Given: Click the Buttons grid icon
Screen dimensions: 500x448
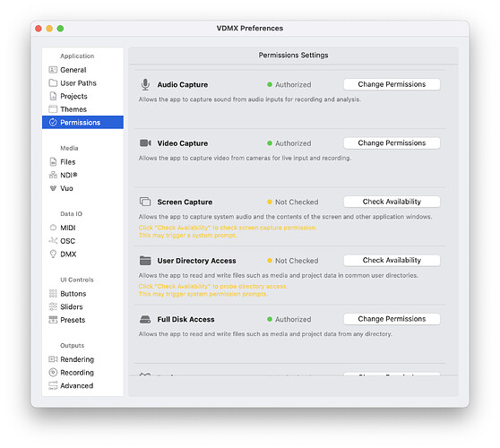Looking at the screenshot, I should (53, 294).
